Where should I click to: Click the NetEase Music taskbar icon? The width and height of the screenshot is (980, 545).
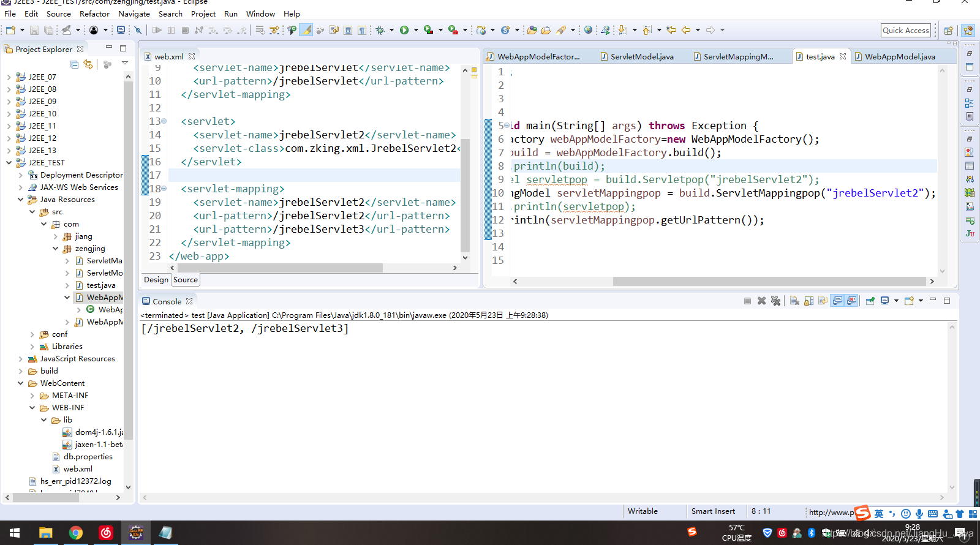[x=106, y=533]
